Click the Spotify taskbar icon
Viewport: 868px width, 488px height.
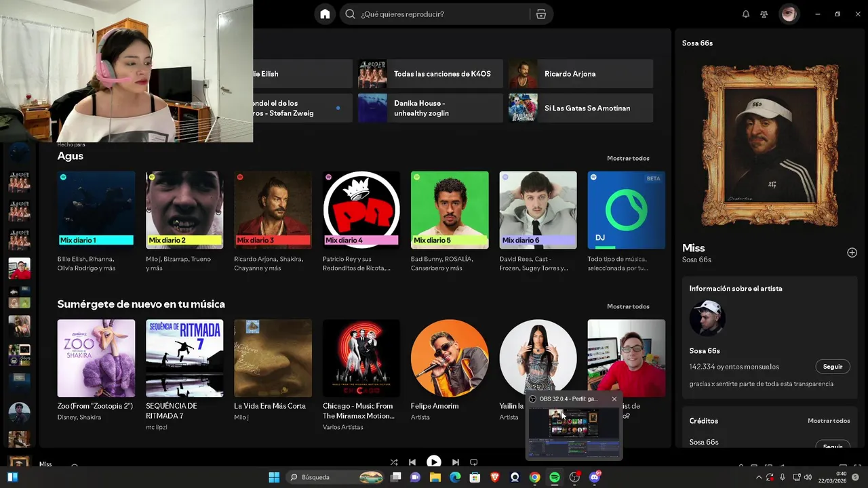pos(555,477)
